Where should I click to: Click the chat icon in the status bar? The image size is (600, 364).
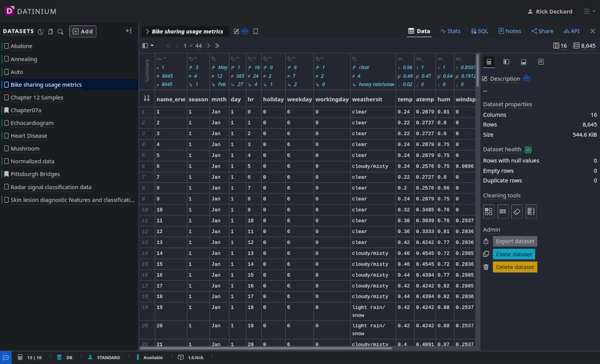pyautogui.click(x=5, y=358)
